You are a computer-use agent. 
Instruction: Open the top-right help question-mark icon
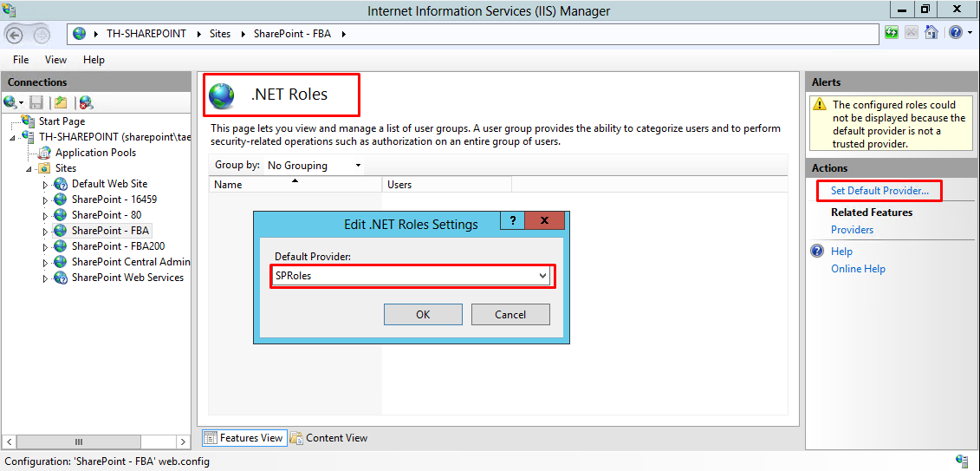(x=954, y=32)
